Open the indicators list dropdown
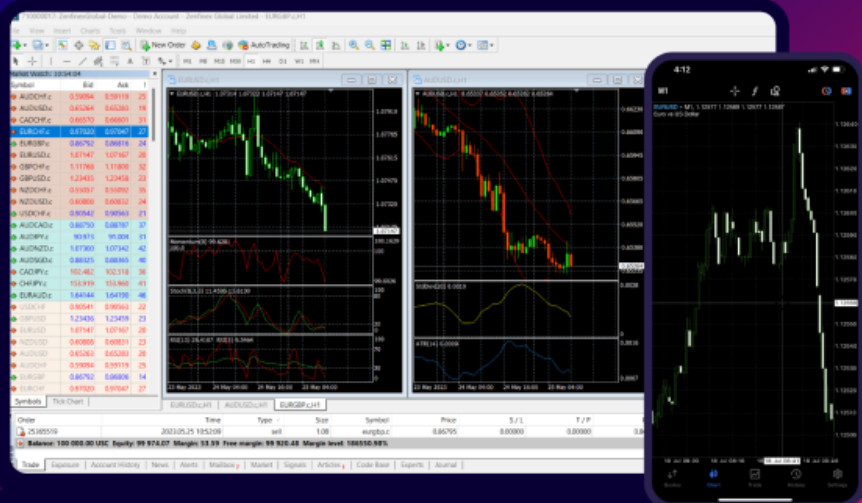862x503 pixels. 449,46
